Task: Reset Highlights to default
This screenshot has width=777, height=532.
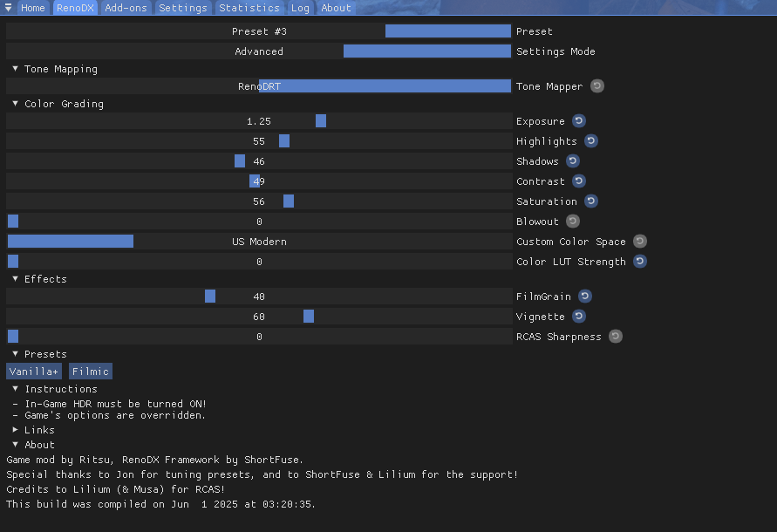Action: pos(590,140)
